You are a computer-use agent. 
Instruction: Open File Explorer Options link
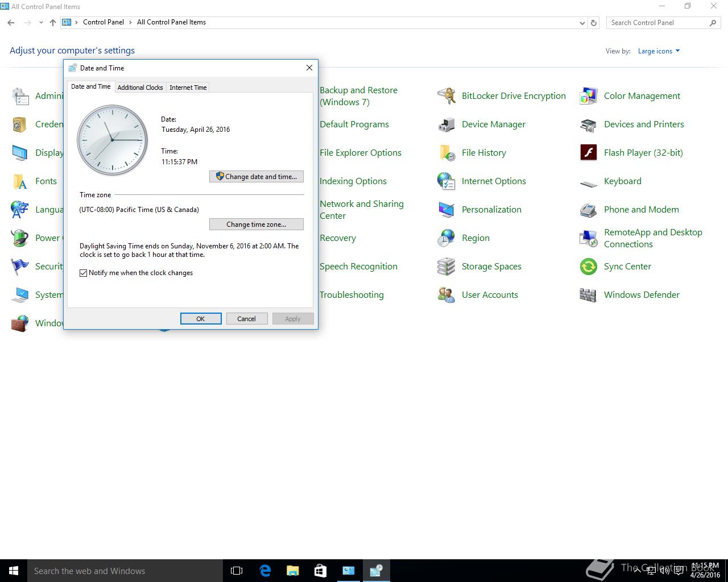361,153
